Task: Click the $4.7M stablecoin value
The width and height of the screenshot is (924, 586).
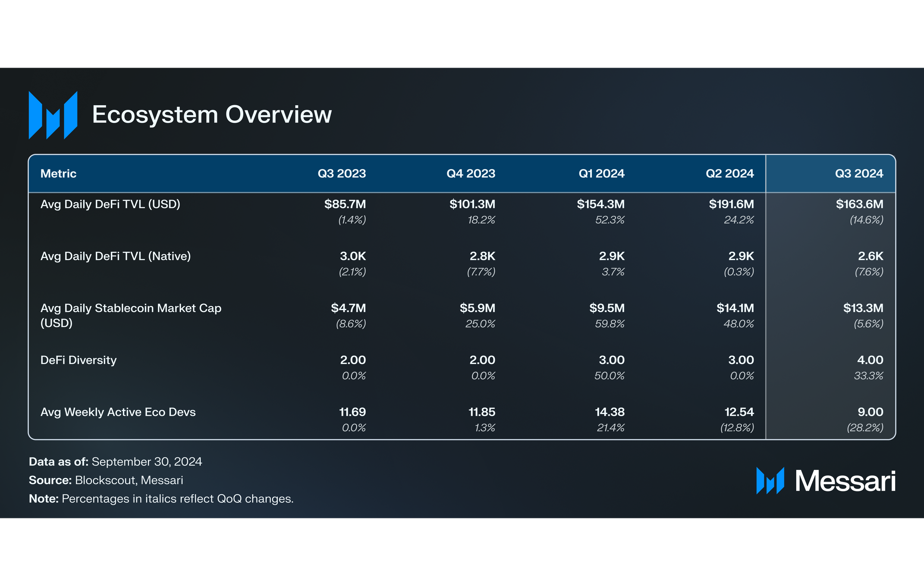Action: point(349,308)
